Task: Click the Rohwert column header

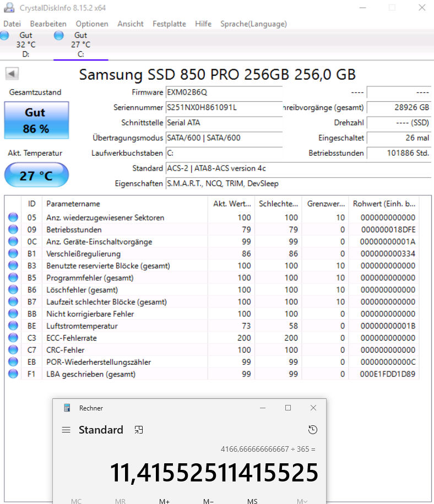Action: (x=384, y=204)
